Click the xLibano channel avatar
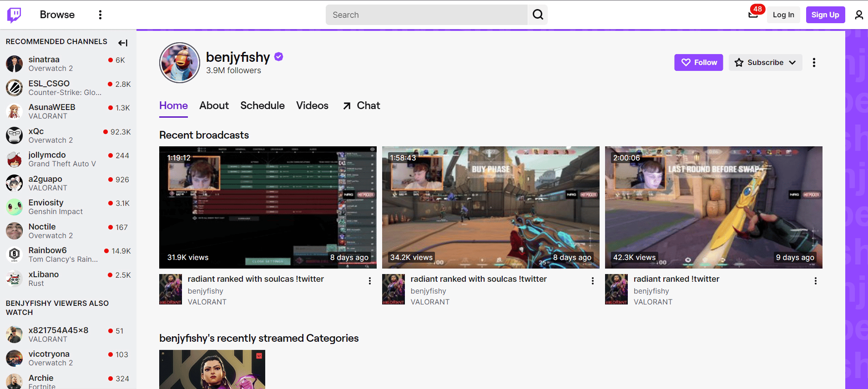 pos(15,279)
